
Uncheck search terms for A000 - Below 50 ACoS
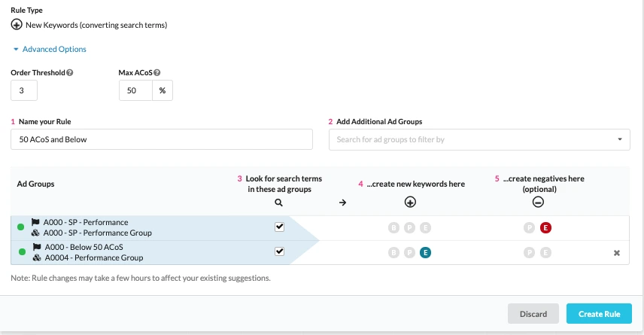coord(279,252)
